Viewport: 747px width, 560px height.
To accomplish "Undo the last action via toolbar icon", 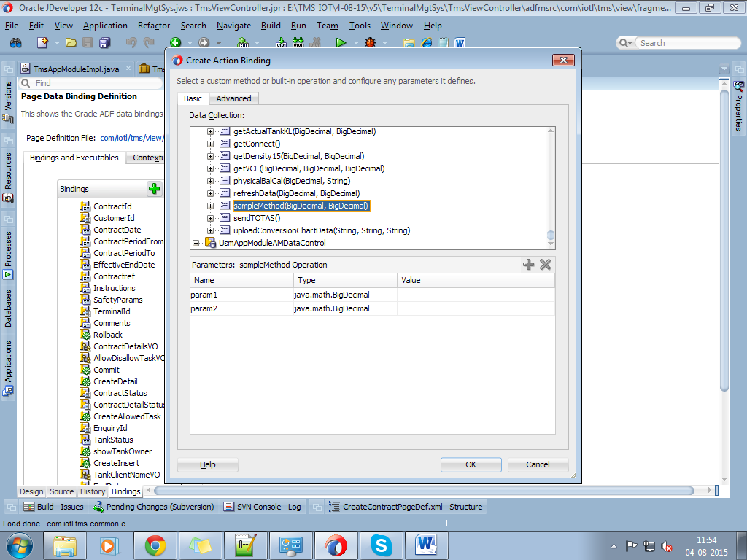I will 131,42.
